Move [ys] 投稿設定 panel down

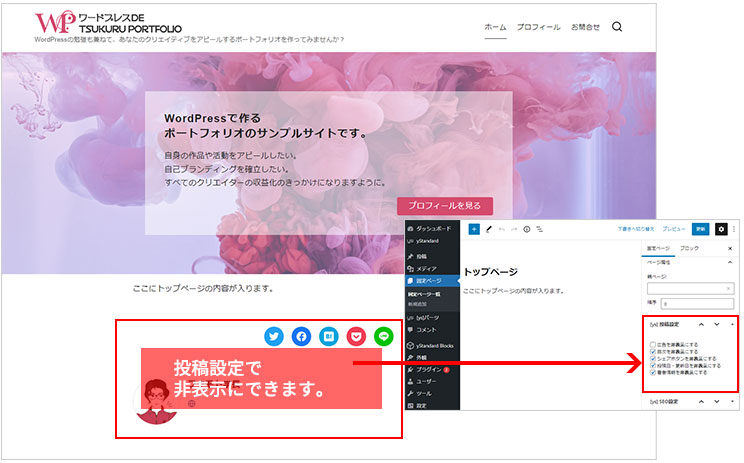pyautogui.click(x=716, y=324)
